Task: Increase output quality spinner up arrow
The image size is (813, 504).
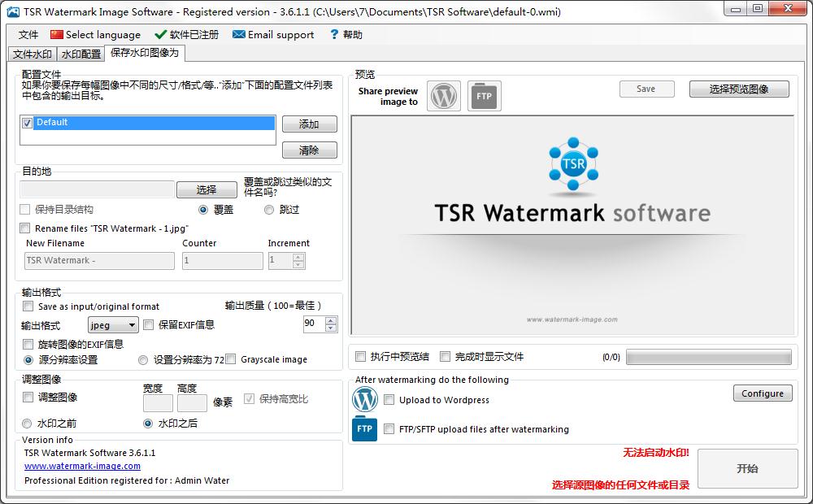Action: pyautogui.click(x=331, y=321)
